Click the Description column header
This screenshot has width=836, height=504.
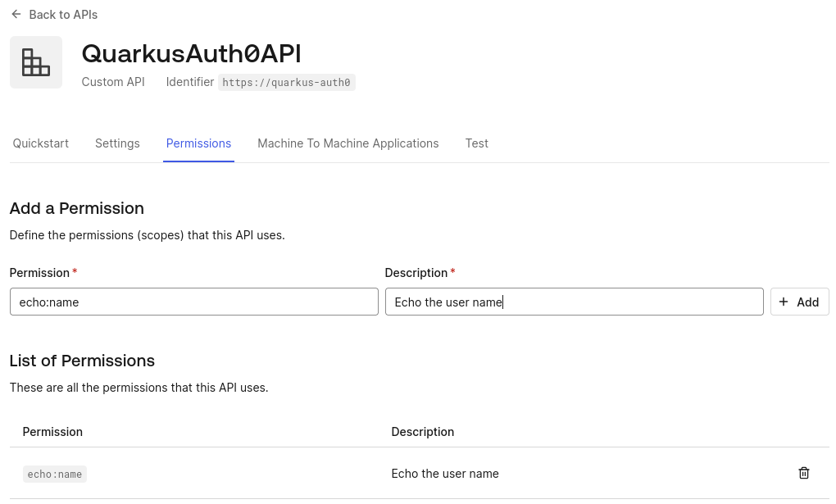[x=422, y=431]
